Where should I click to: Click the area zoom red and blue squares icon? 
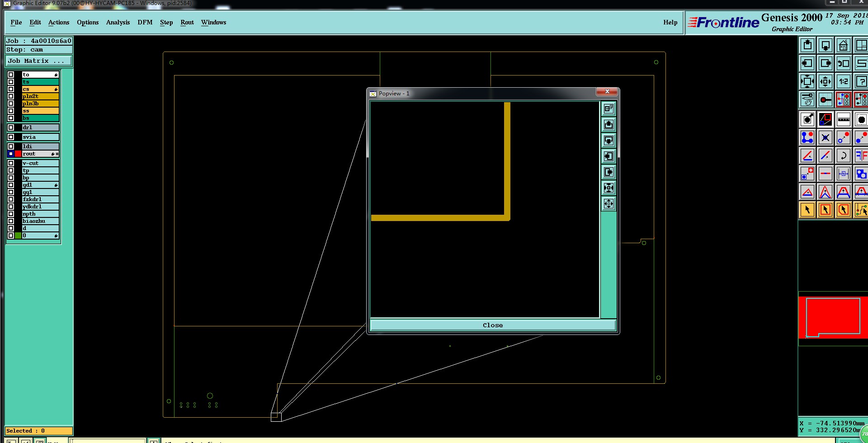point(826,119)
